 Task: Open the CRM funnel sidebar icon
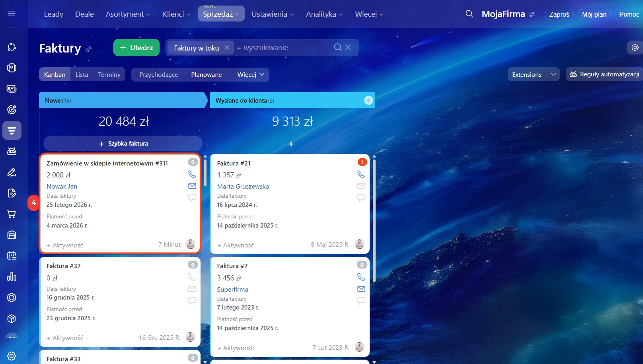[12, 130]
